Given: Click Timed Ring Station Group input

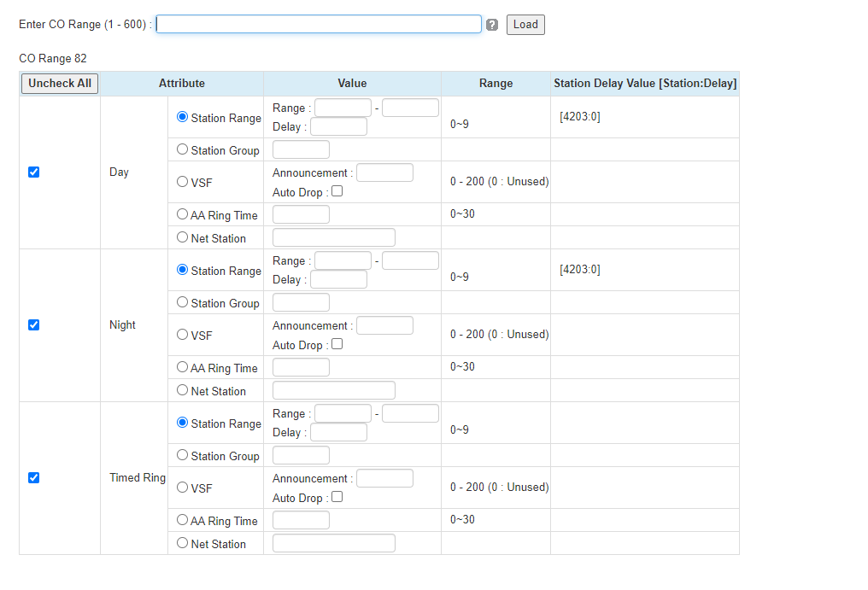Looking at the screenshot, I should [301, 456].
